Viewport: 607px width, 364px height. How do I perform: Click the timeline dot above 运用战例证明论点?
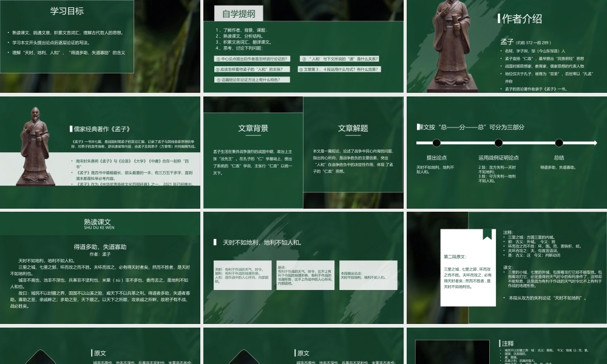498,143
